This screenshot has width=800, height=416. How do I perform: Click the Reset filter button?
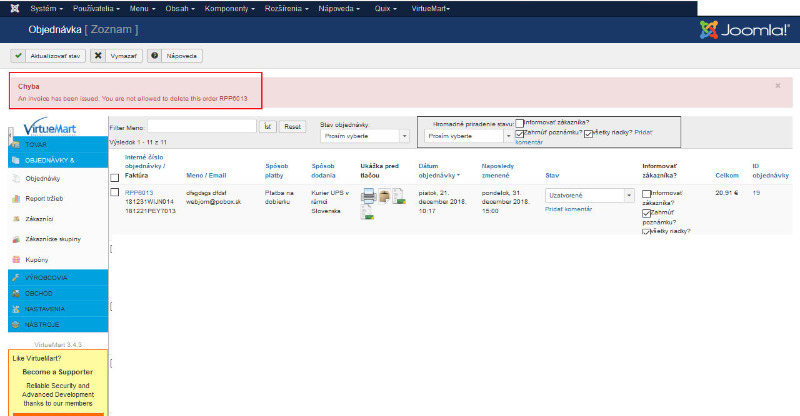pyautogui.click(x=292, y=126)
